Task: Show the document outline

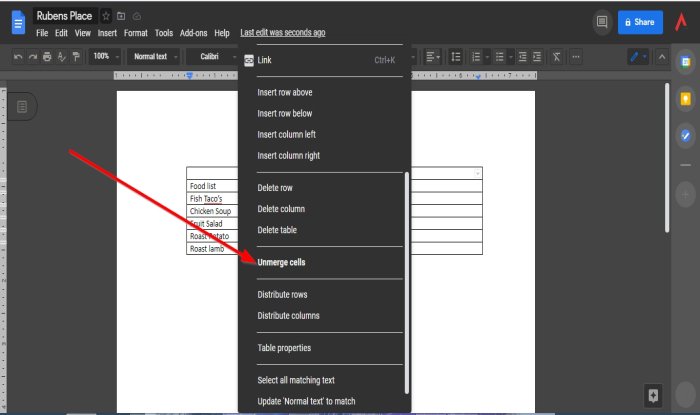Action: 22,107
